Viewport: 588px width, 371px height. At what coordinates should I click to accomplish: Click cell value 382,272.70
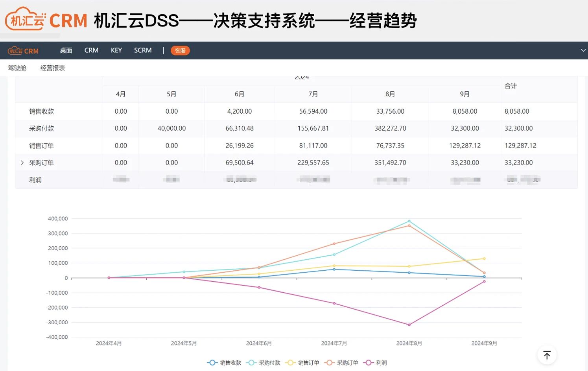pos(390,128)
